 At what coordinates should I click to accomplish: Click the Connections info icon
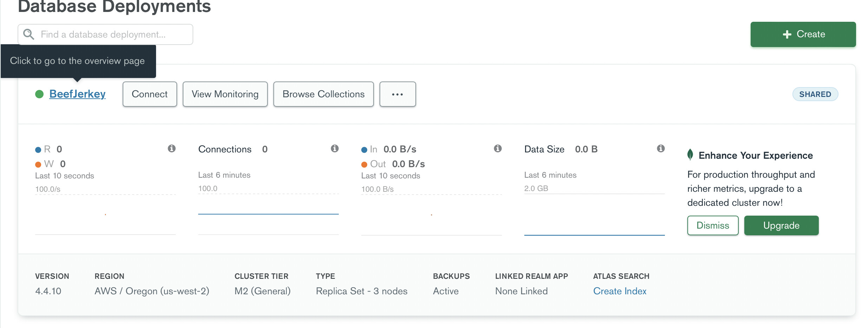tap(335, 149)
